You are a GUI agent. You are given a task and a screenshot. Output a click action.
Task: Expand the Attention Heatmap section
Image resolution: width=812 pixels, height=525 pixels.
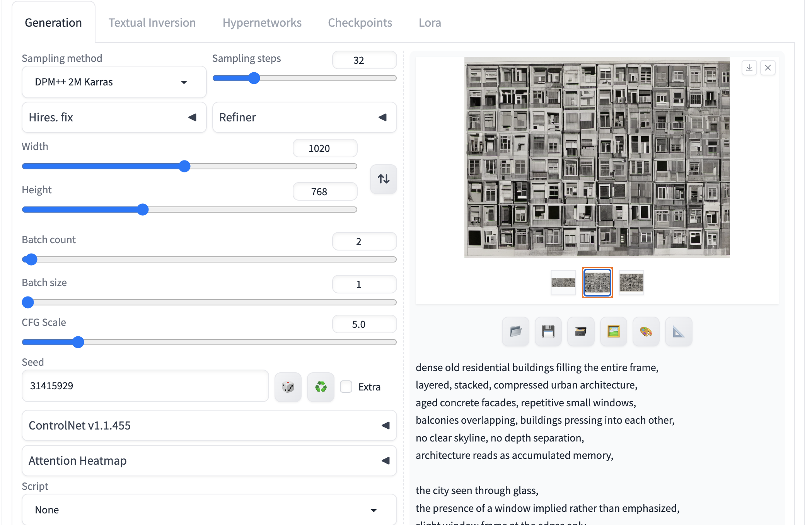209,460
